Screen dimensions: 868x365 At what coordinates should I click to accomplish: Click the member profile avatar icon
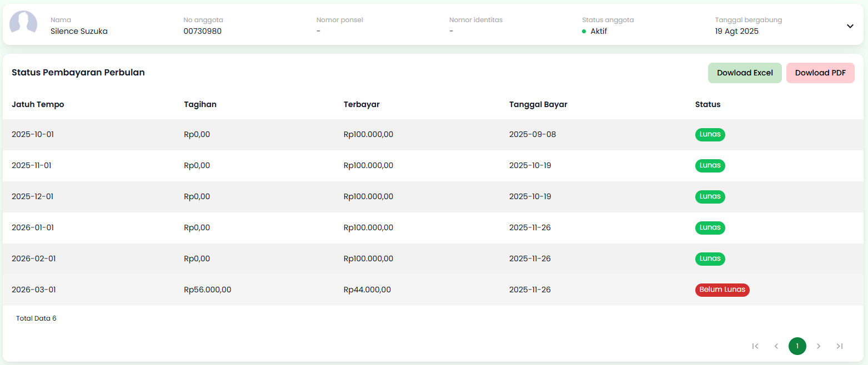click(23, 24)
